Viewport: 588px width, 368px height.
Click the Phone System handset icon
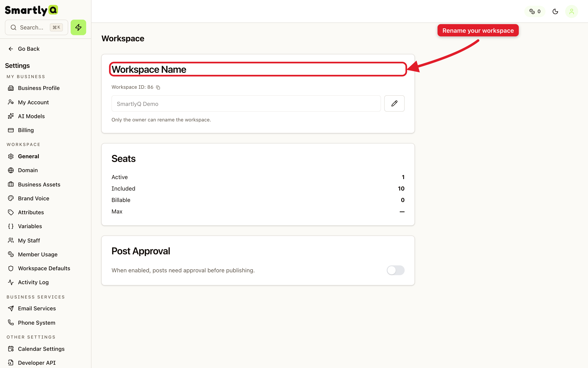tap(11, 322)
